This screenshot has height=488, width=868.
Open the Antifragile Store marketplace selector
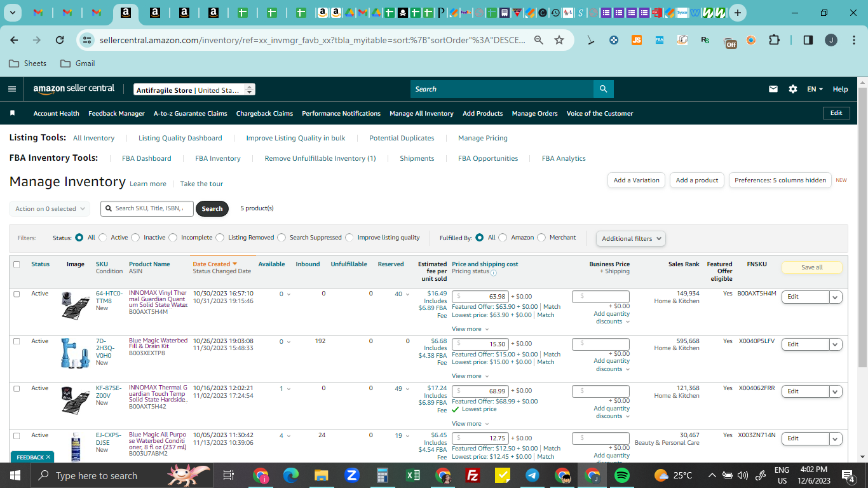click(x=194, y=90)
